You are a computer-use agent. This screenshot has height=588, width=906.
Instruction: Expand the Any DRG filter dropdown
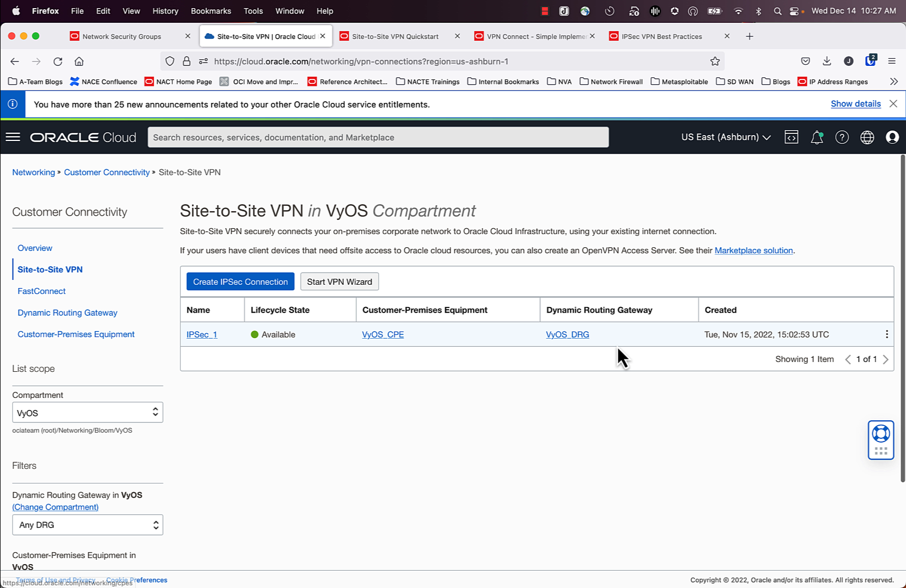[87, 524]
